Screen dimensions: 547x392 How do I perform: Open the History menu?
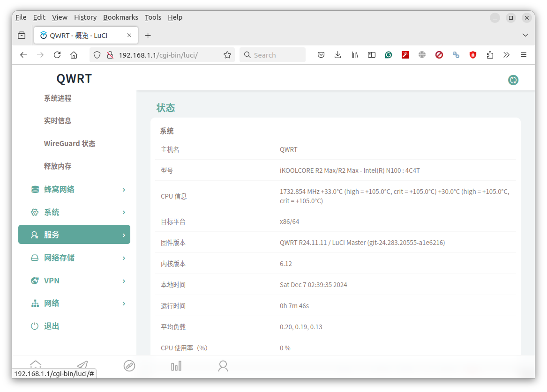tap(85, 17)
